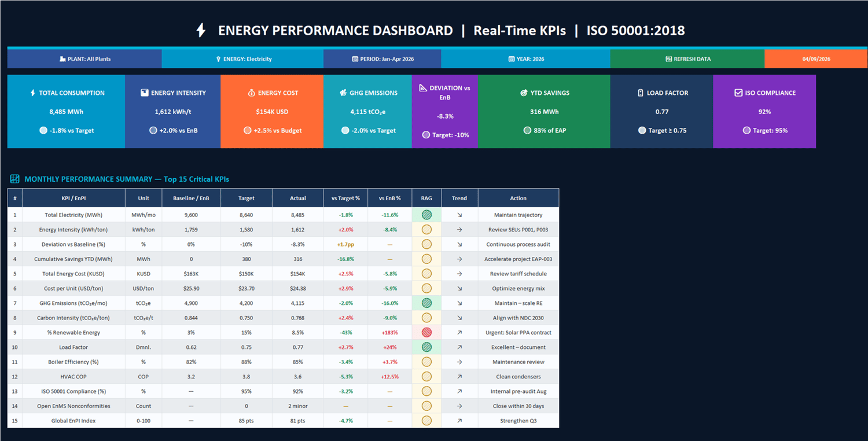Click the battery icon on the LOAD FACTOR card
Image resolution: width=868 pixels, height=441 pixels.
coord(640,93)
